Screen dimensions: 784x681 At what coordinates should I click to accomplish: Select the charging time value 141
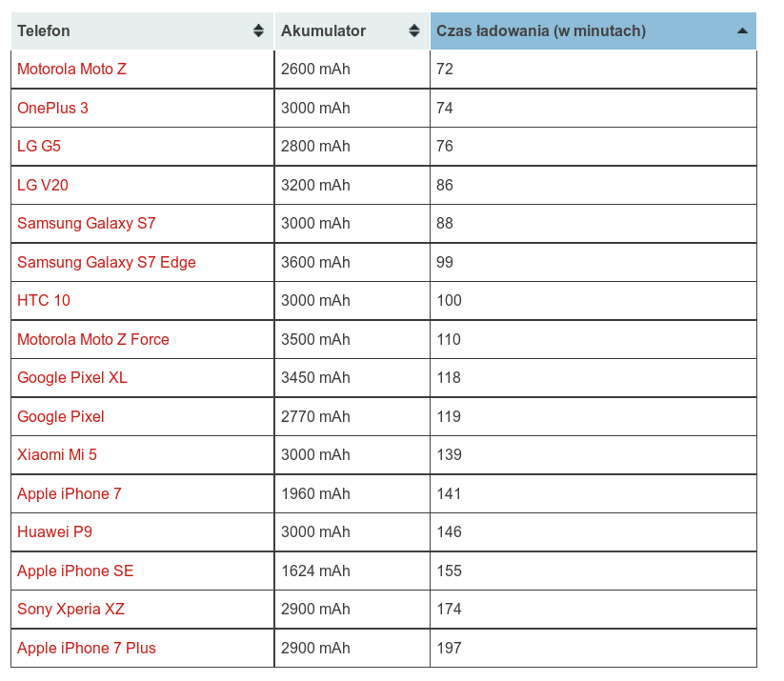click(449, 493)
